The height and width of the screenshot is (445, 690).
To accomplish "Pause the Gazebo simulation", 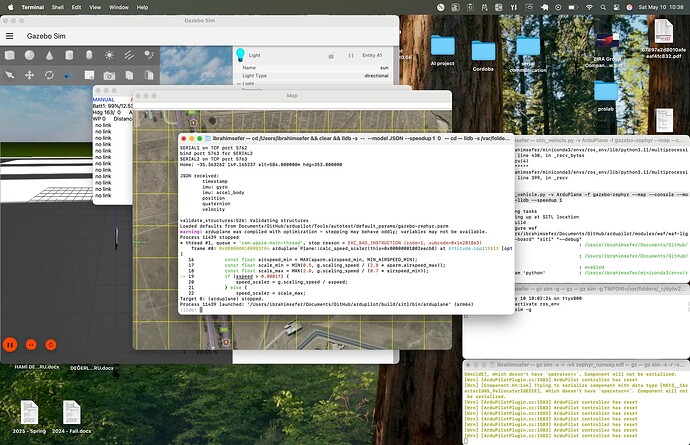I will (10, 345).
